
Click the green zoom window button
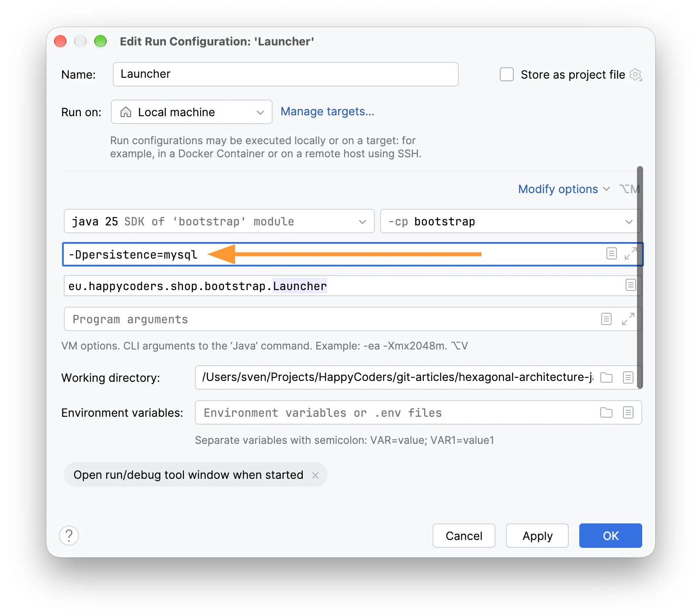[x=100, y=41]
